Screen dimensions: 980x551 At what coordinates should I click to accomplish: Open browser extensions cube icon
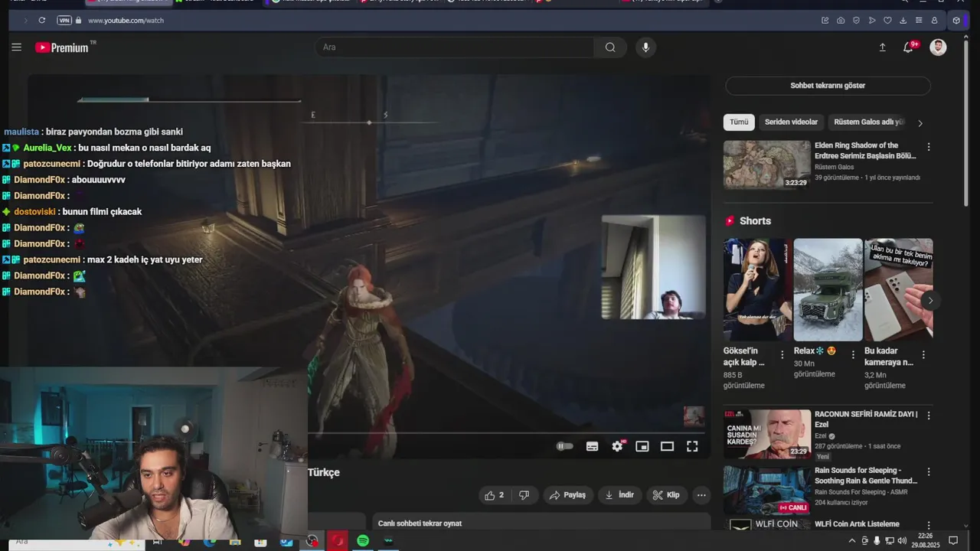click(x=956, y=21)
